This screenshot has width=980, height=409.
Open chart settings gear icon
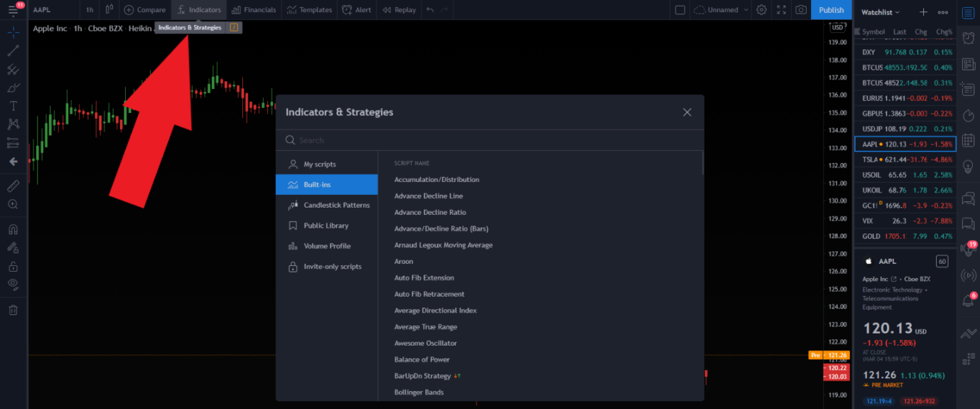(x=762, y=10)
